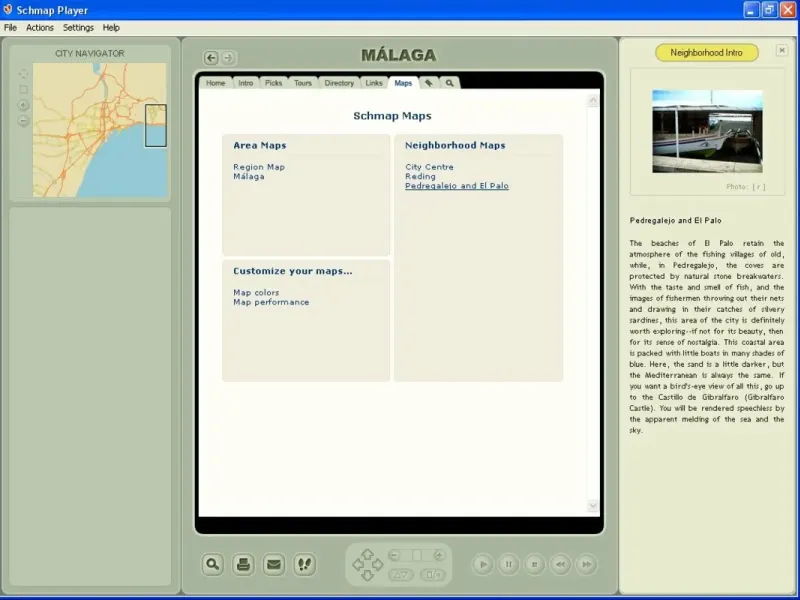800x600 pixels.
Task: Zoom in on the City Navigator map
Action: coord(23,106)
